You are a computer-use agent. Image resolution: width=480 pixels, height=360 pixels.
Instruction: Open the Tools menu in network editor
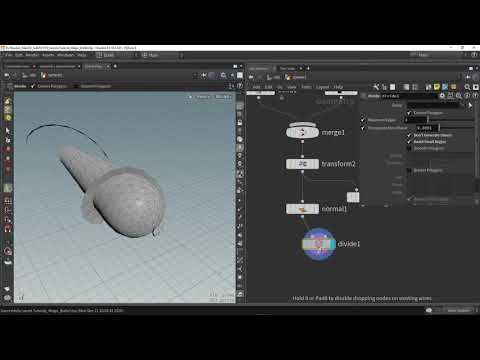[306, 87]
